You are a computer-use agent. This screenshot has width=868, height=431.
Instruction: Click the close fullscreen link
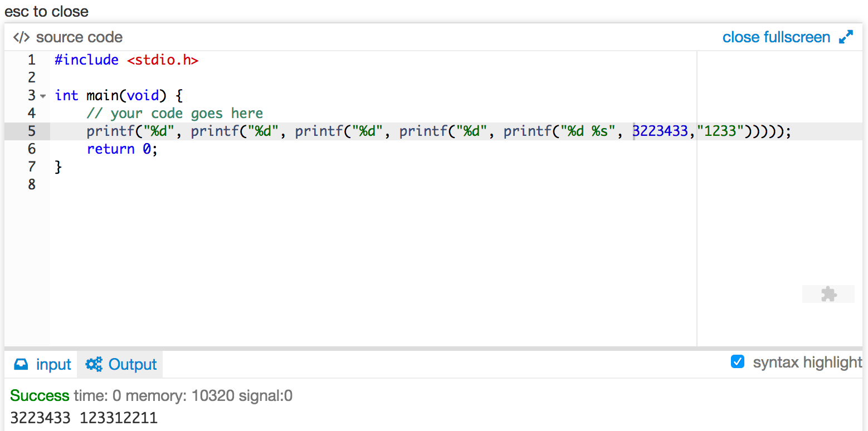point(776,37)
